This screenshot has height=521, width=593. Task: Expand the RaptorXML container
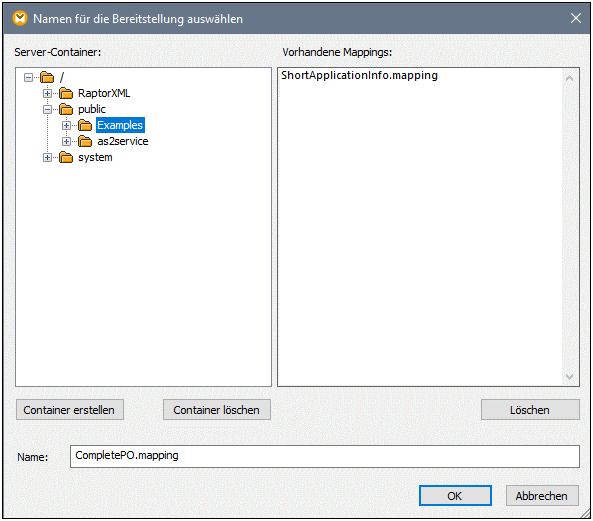(47, 93)
